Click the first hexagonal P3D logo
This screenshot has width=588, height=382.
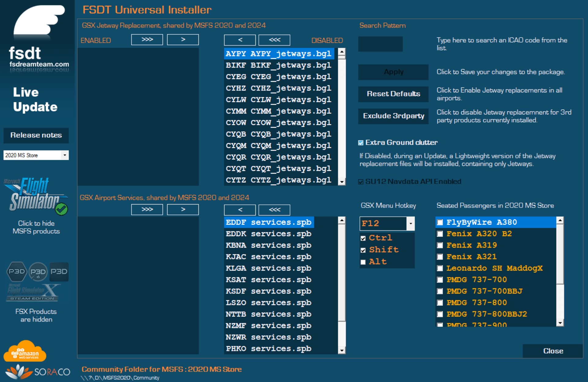(x=17, y=272)
